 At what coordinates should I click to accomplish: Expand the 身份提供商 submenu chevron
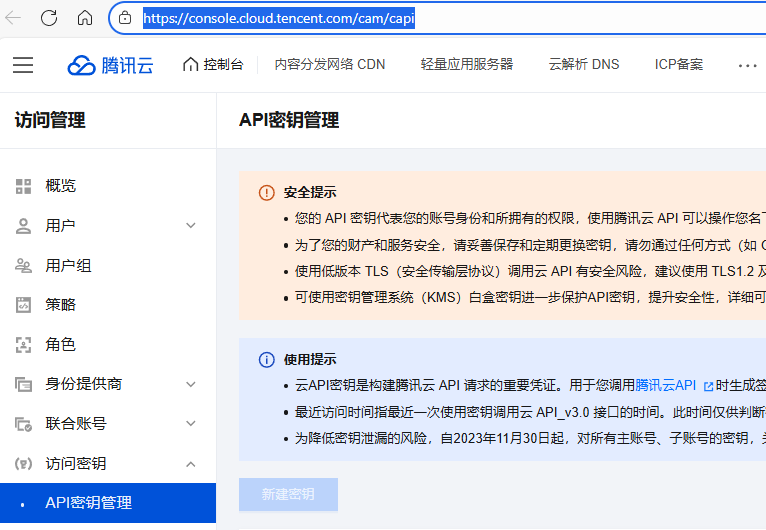tap(191, 384)
